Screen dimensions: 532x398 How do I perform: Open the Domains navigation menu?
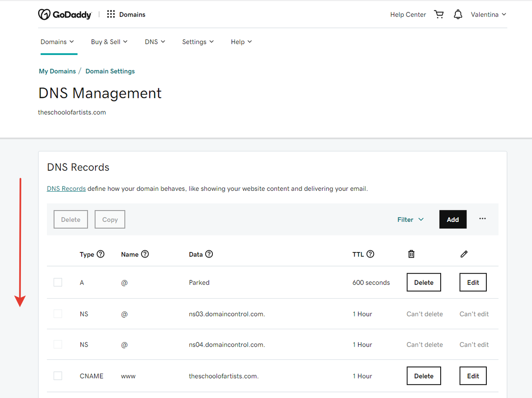click(x=57, y=42)
